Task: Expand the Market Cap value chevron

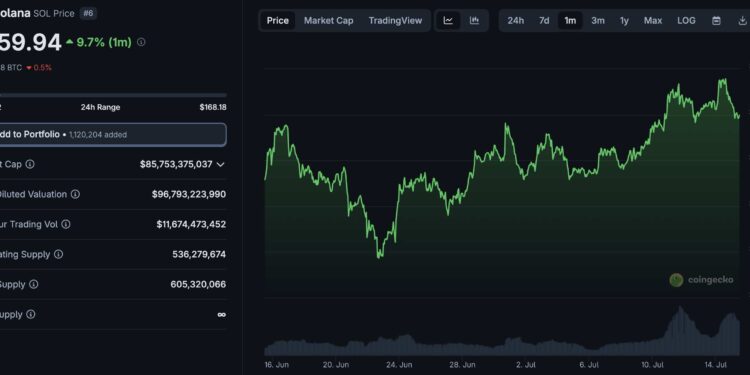Action: point(221,165)
